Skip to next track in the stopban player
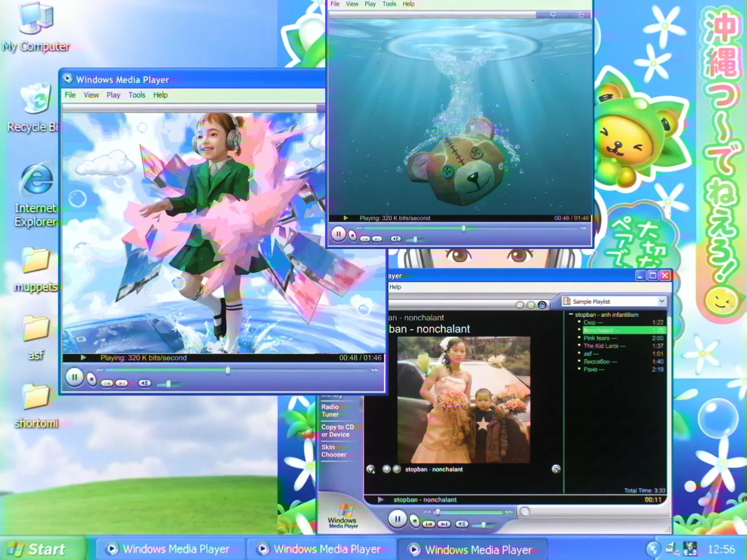This screenshot has width=747, height=560. pos(444,524)
